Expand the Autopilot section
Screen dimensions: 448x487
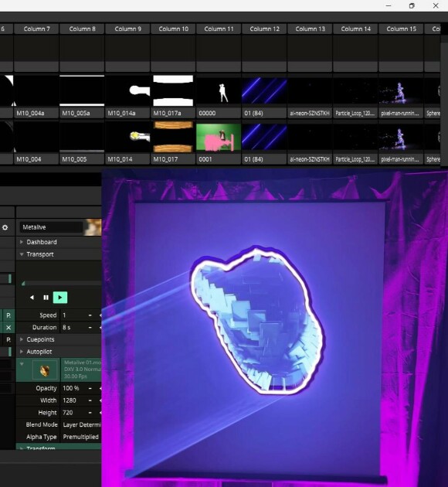pyautogui.click(x=22, y=352)
